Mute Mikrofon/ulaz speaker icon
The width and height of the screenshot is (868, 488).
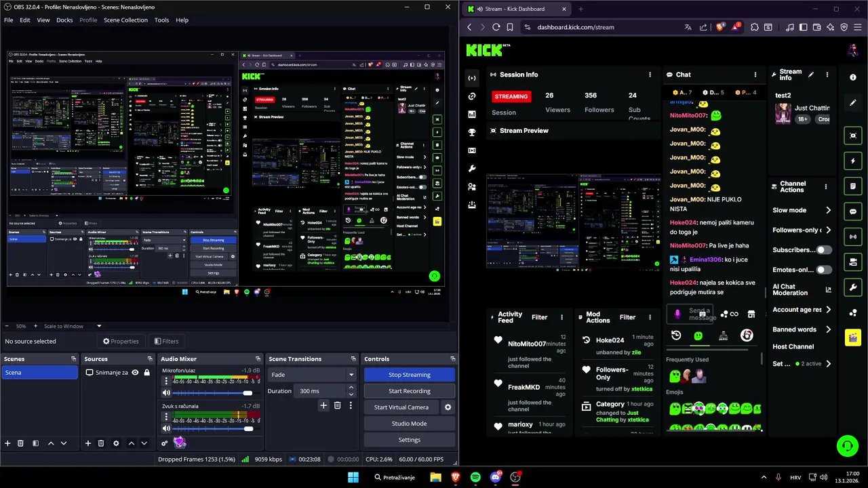pos(166,392)
